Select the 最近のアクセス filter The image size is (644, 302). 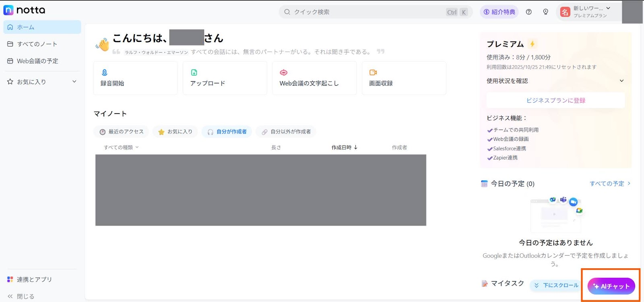click(x=122, y=132)
